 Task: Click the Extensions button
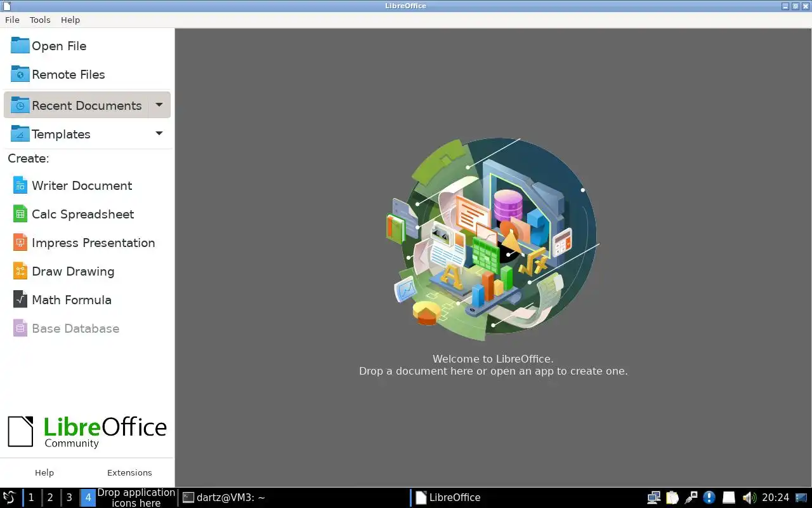click(129, 472)
